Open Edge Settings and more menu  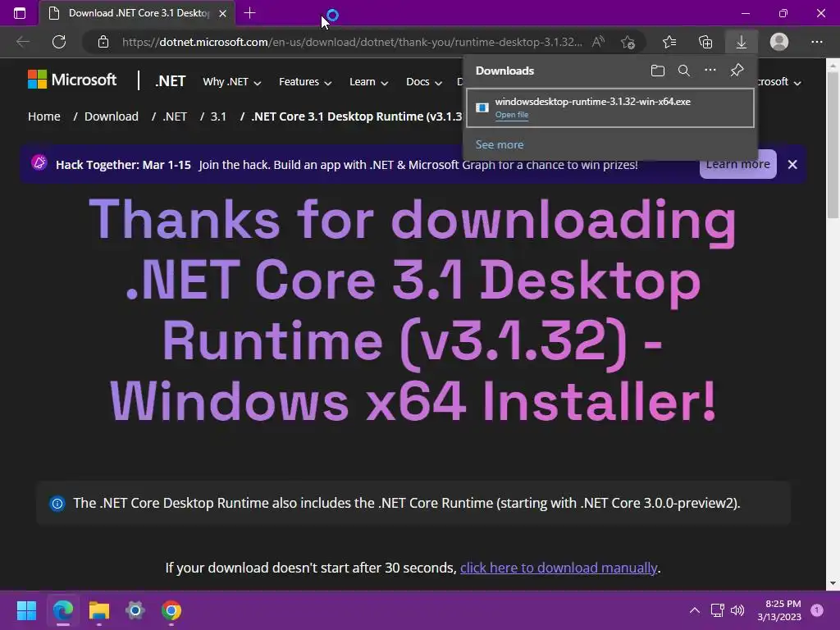[x=816, y=42]
